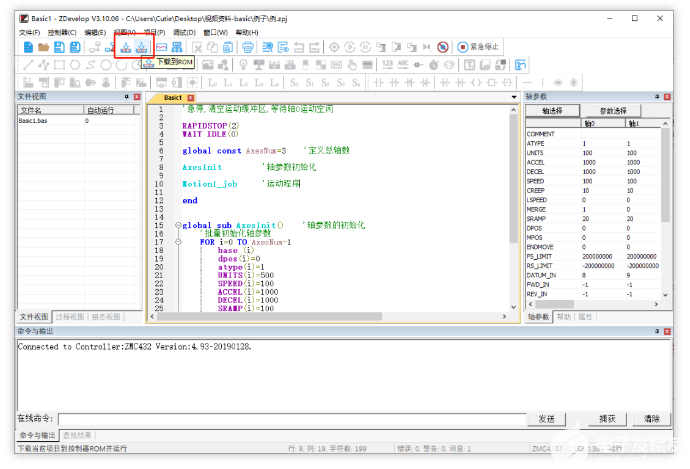Click the 轴选择 button
Screen dimensions: 690x469
pyautogui.click(x=552, y=110)
